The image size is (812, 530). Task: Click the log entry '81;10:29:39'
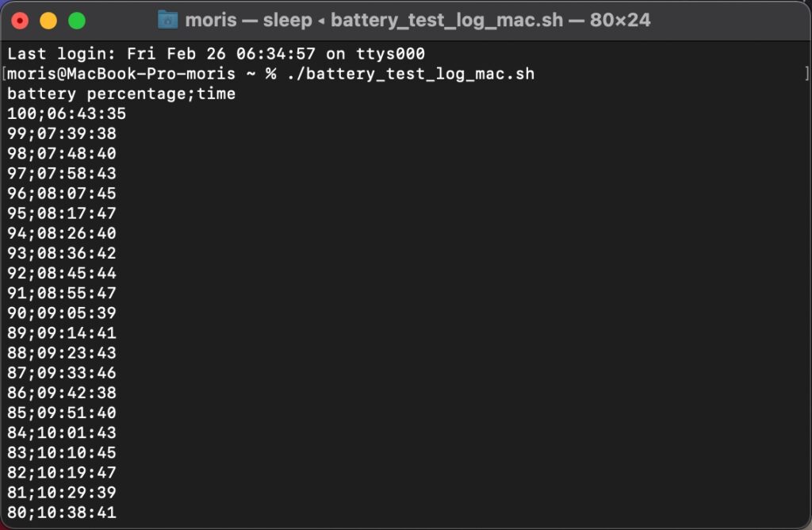[62, 493]
